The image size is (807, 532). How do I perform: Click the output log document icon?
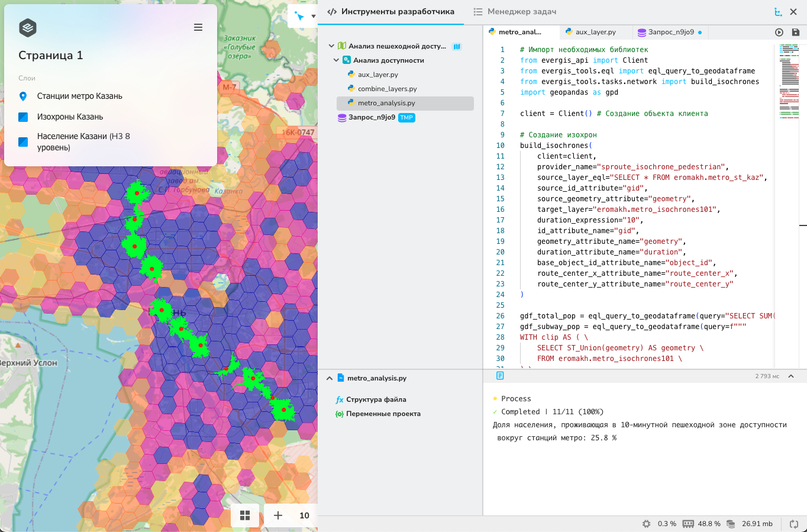(x=500, y=376)
